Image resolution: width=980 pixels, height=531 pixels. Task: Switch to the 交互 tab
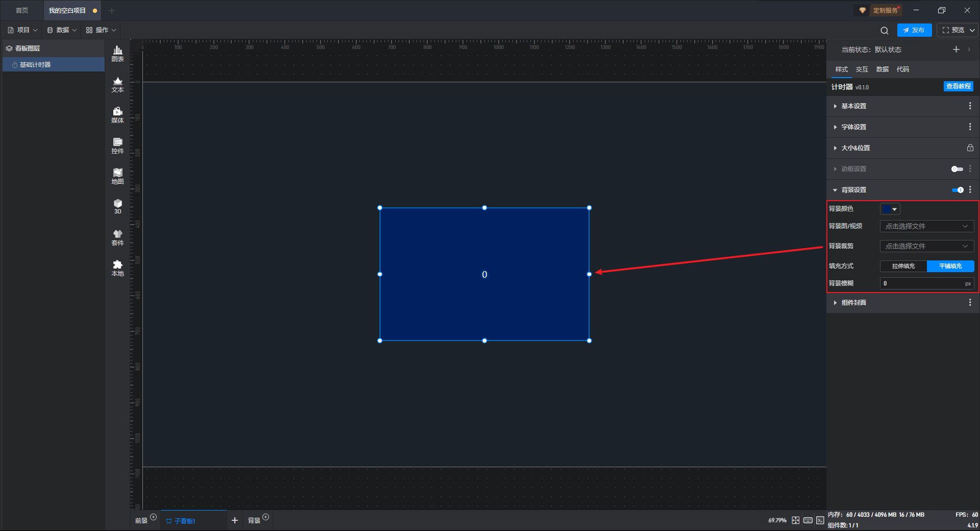click(x=862, y=69)
